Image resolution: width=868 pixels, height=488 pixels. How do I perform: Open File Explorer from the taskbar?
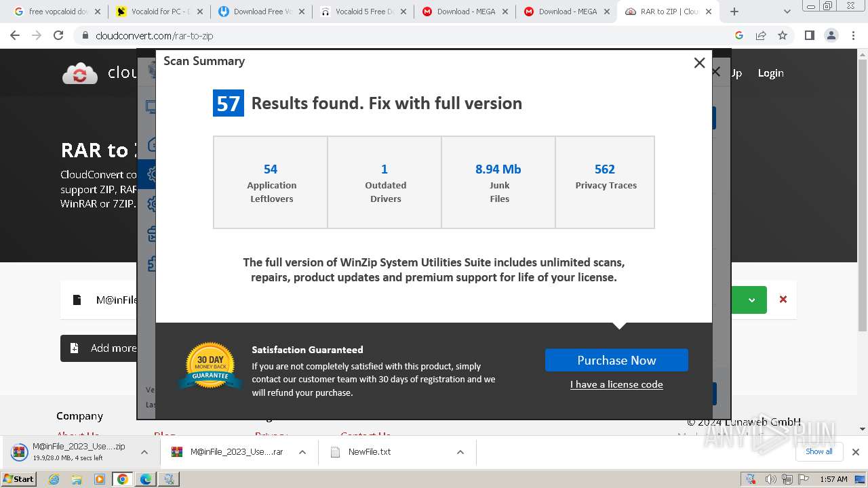point(77,479)
